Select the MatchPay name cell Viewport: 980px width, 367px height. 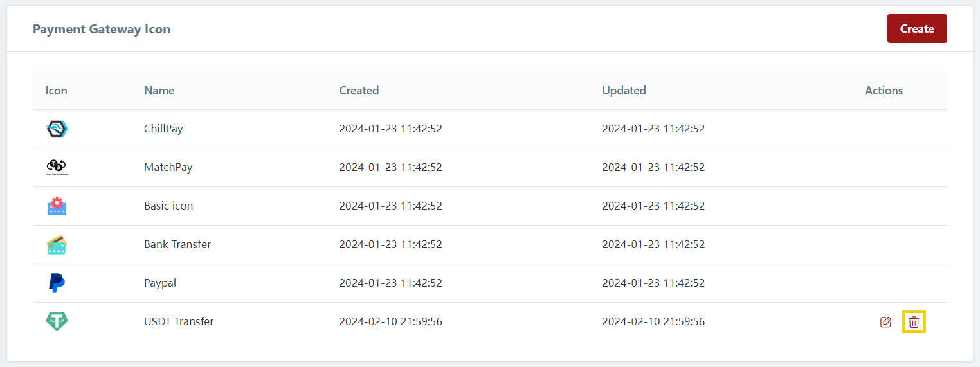[x=168, y=167]
